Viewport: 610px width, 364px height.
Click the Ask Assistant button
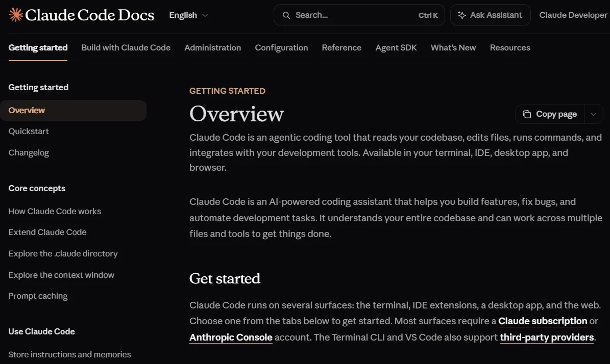pos(490,15)
